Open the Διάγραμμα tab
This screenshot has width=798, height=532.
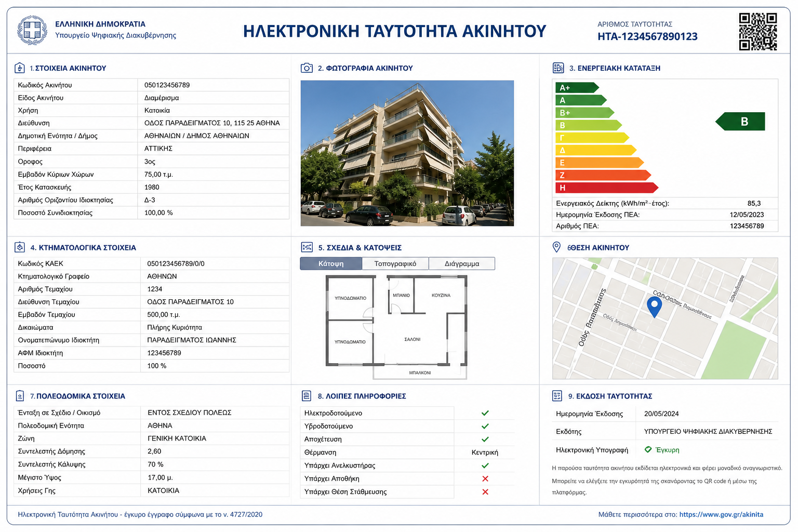point(462,263)
